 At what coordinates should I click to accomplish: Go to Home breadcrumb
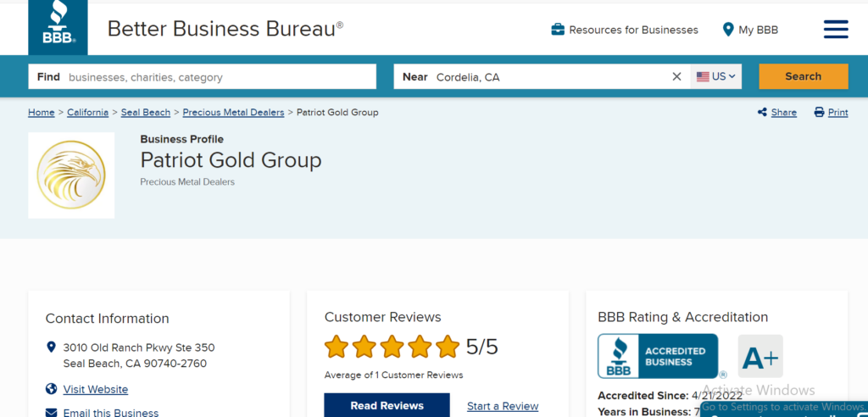pos(42,113)
